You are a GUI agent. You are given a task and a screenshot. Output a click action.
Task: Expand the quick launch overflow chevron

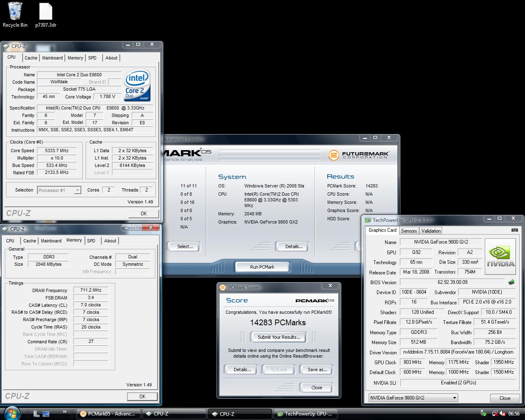click(x=64, y=412)
